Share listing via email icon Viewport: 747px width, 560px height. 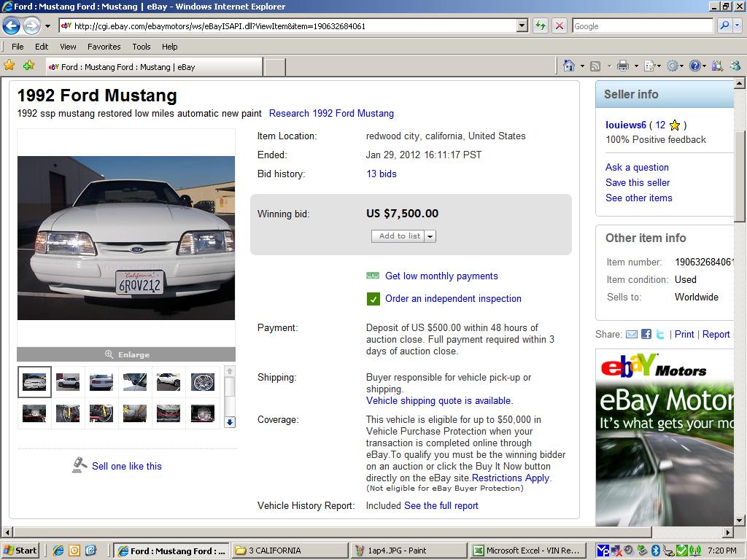pyautogui.click(x=631, y=334)
